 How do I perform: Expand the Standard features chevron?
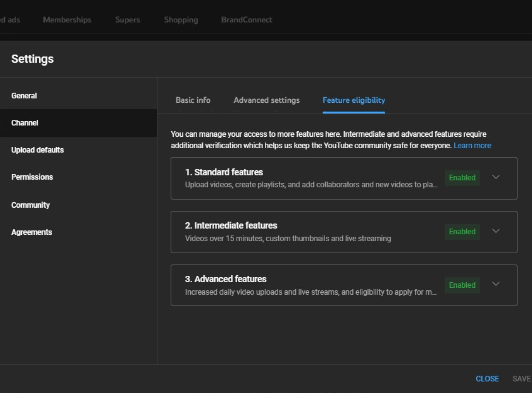coord(496,177)
